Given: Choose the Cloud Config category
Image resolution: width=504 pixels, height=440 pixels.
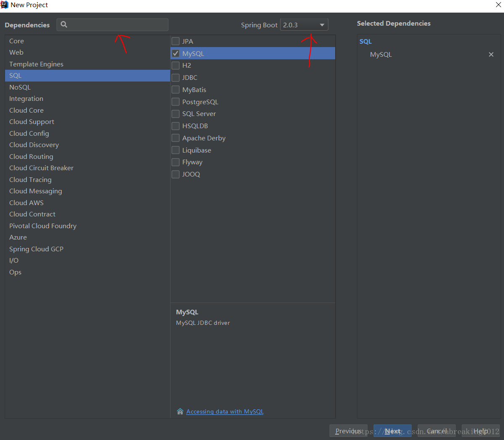Looking at the screenshot, I should click(87, 133).
